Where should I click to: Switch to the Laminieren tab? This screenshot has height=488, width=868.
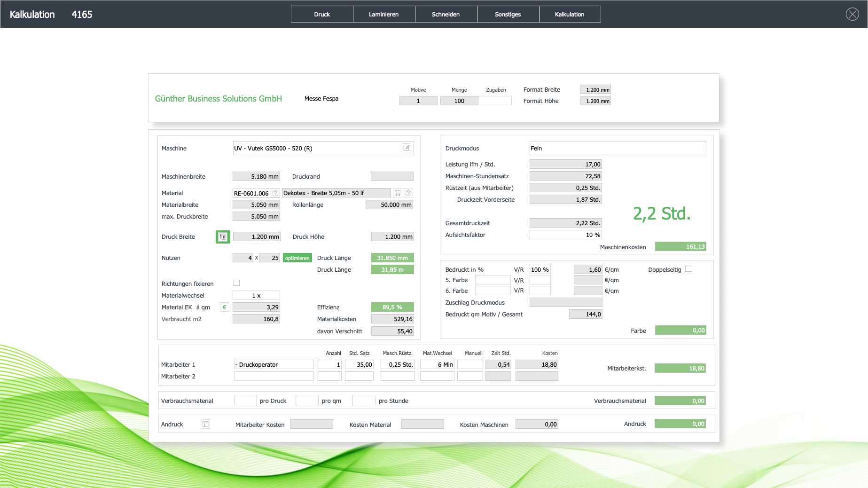coord(383,14)
